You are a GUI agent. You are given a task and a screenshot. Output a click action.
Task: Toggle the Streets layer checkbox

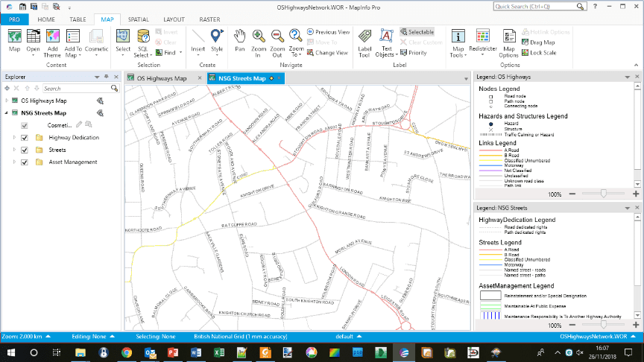25,150
